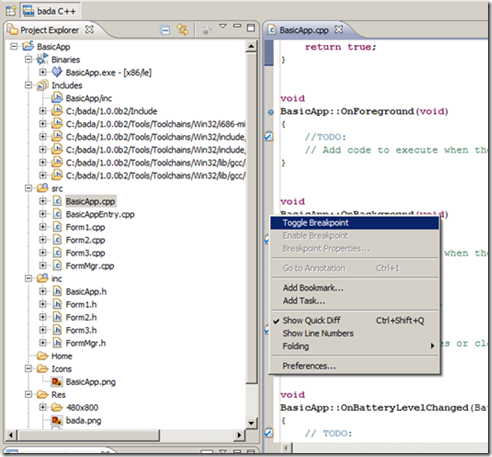Screen dimensions: 492x457
Task: Choose Add Task... in context menu
Action: coord(355,301)
